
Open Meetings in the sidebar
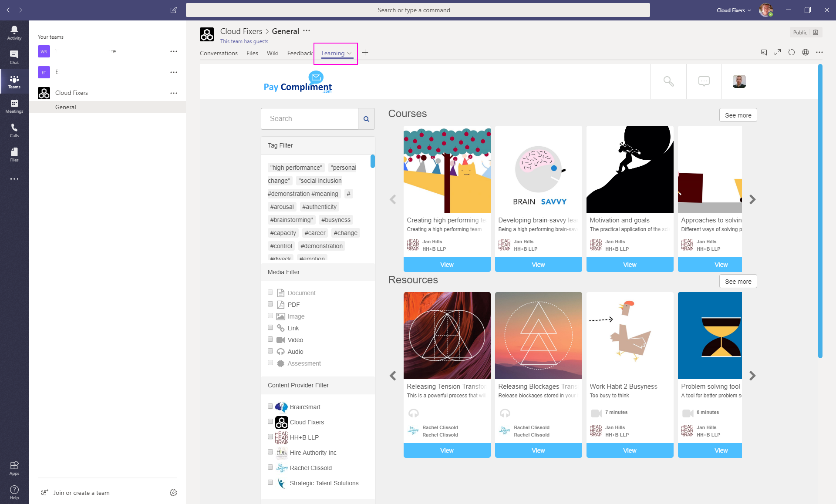pyautogui.click(x=14, y=106)
